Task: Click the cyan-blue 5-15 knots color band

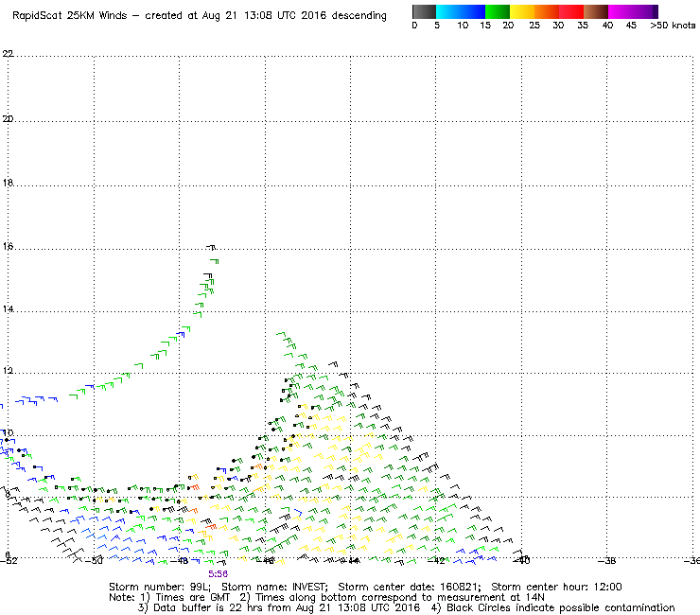Action: 461,11
